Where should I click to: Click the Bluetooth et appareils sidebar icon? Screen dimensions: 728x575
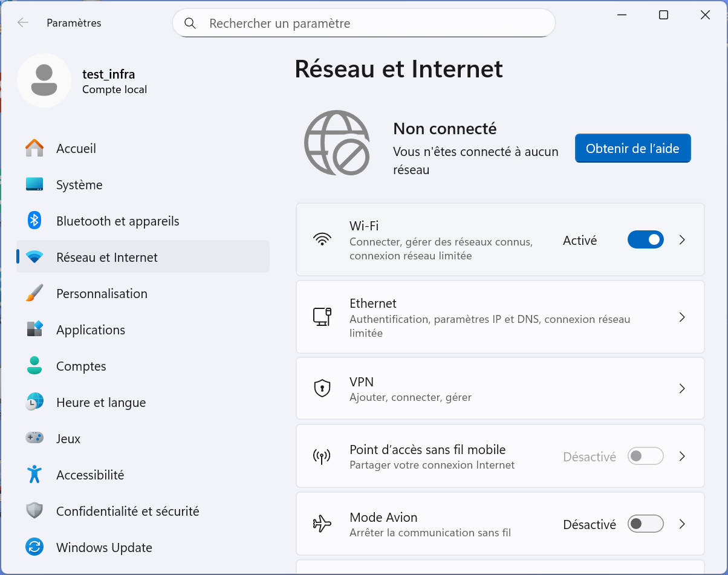(x=34, y=221)
